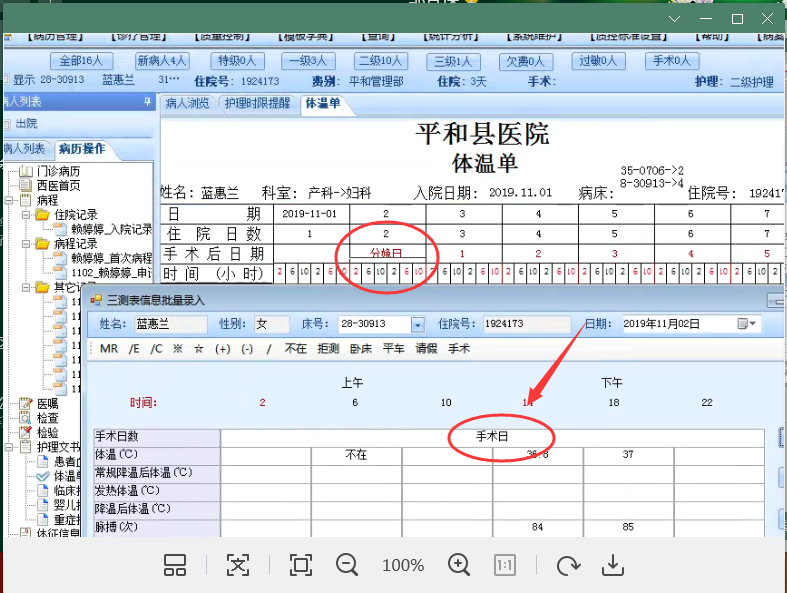Viewport: 787px width, 593px height.
Task: Click 手术 in dialog toolbar
Action: point(459,348)
